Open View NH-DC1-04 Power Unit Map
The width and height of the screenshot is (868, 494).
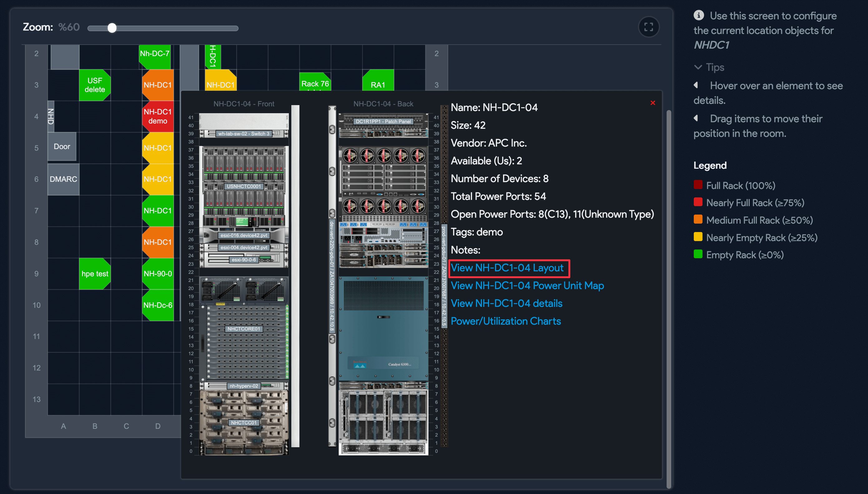pos(527,286)
